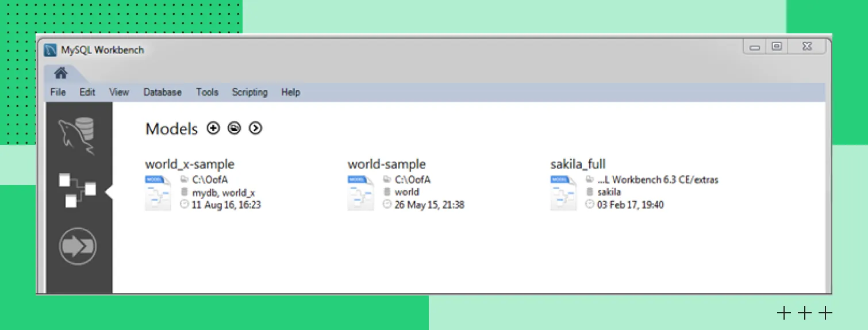Click the folder icon to open model file
This screenshot has width=868, height=330.
pyautogui.click(x=234, y=128)
